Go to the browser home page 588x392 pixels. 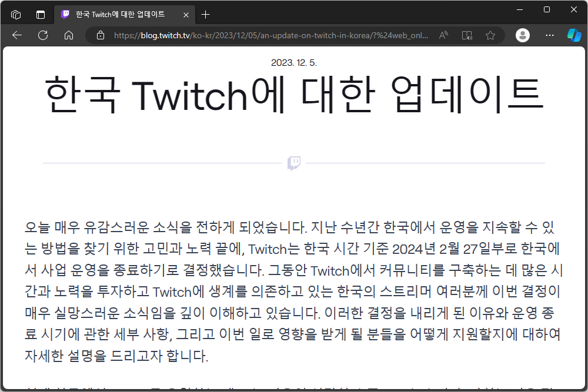(x=69, y=35)
